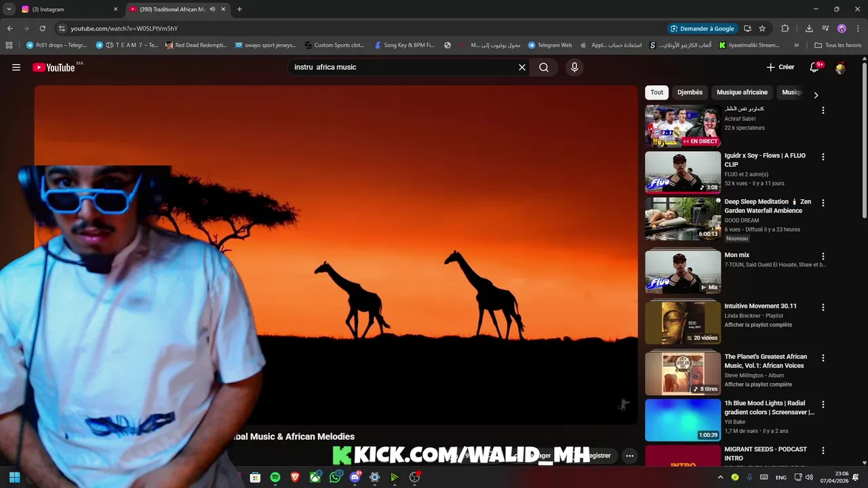Open options for Intuitive Movement 30.11 playlist

pyautogui.click(x=823, y=307)
